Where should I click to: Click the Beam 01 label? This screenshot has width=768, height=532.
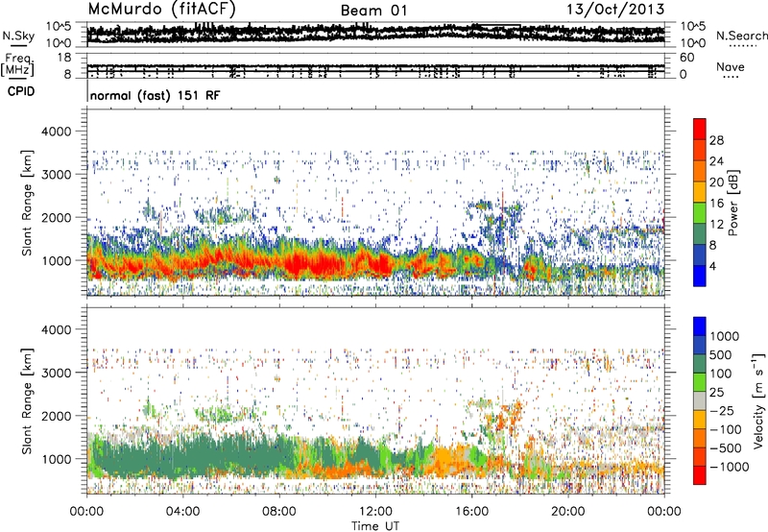click(373, 11)
